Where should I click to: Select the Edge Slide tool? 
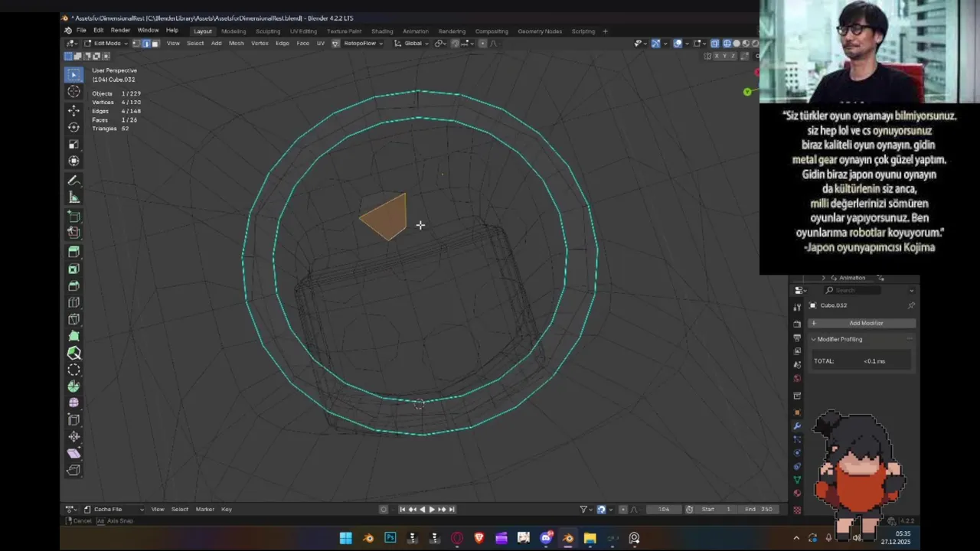point(73,420)
